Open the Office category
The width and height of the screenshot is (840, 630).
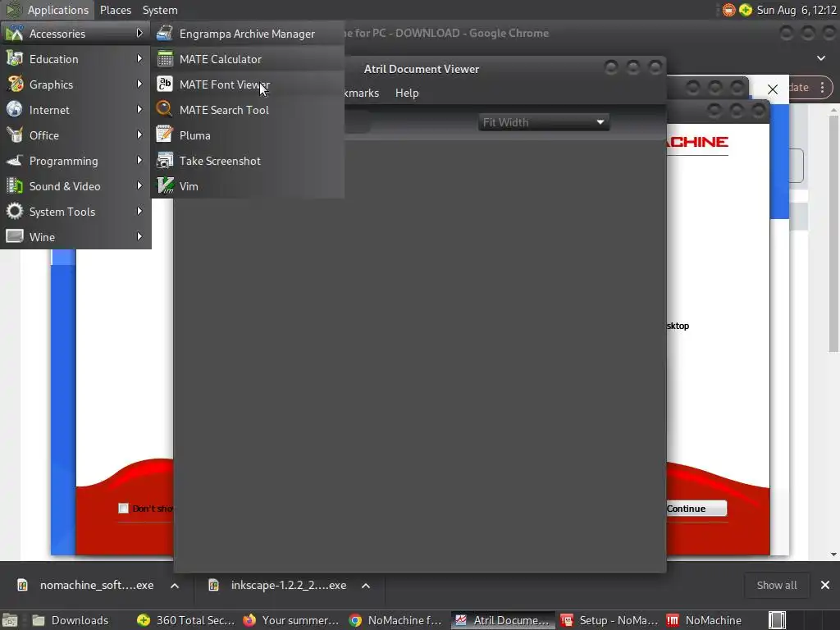[75, 135]
